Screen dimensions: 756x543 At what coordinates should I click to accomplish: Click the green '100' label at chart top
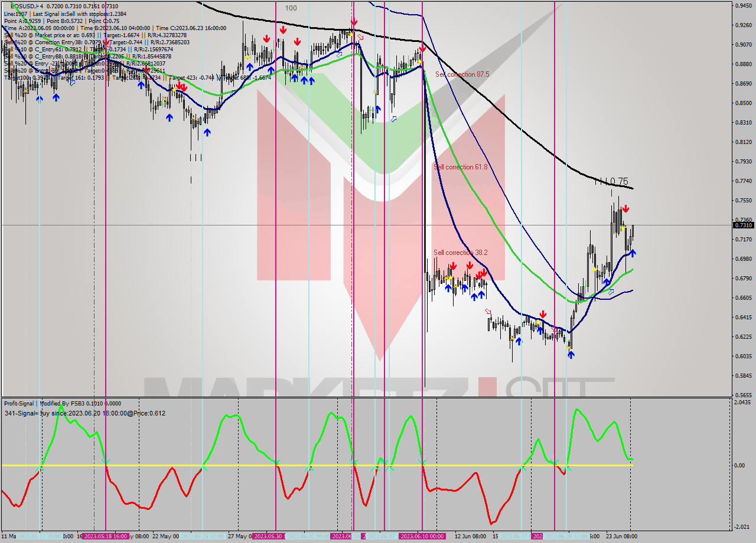point(291,8)
